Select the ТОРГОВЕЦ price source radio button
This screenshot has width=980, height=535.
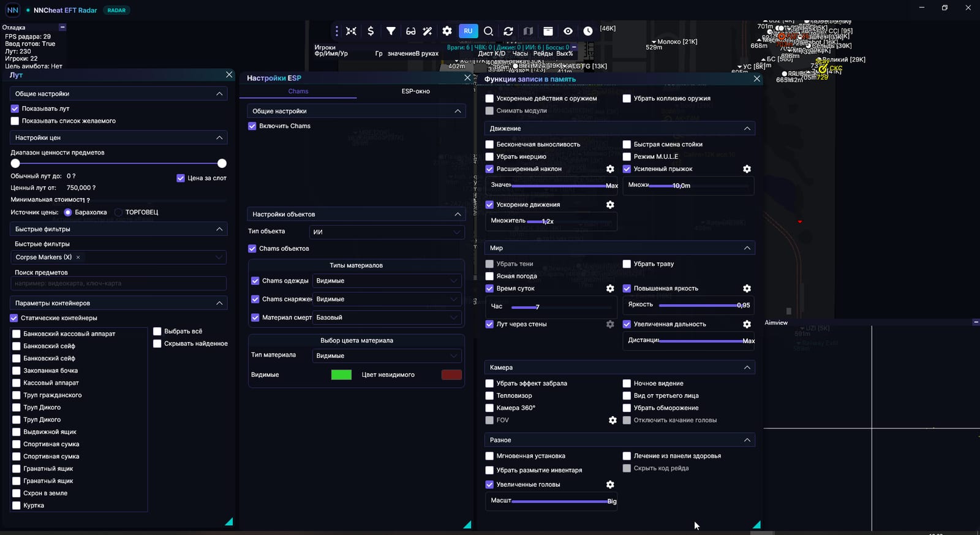tap(119, 213)
